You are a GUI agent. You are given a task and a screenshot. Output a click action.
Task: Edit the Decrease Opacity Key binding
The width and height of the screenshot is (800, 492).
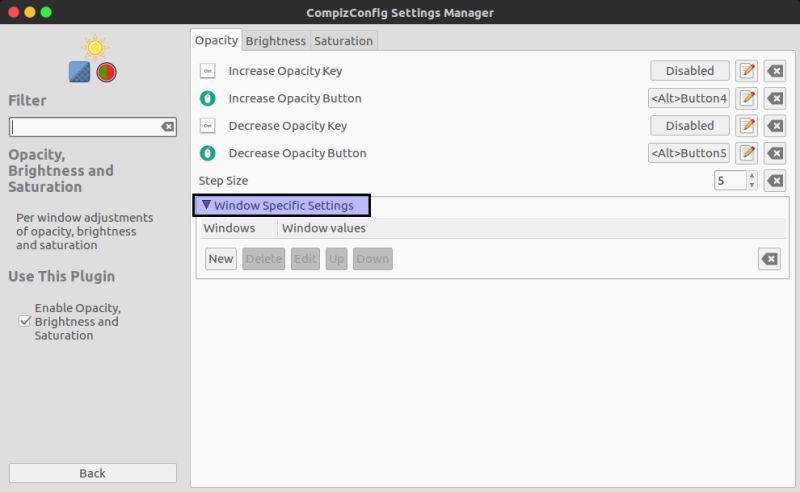click(x=746, y=126)
